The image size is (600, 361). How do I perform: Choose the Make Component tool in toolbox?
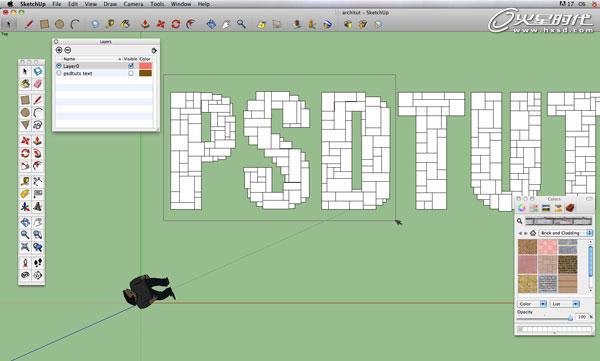click(x=38, y=72)
